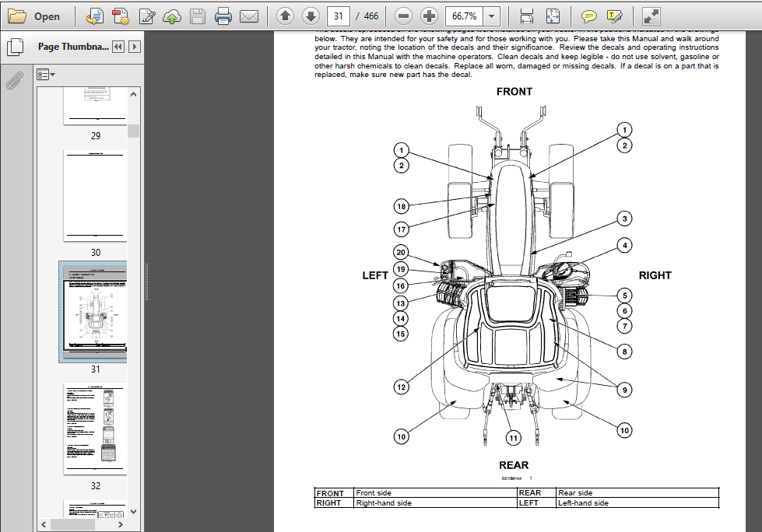The image size is (762, 532).
Task: Click the Email envelope icon
Action: [249, 16]
